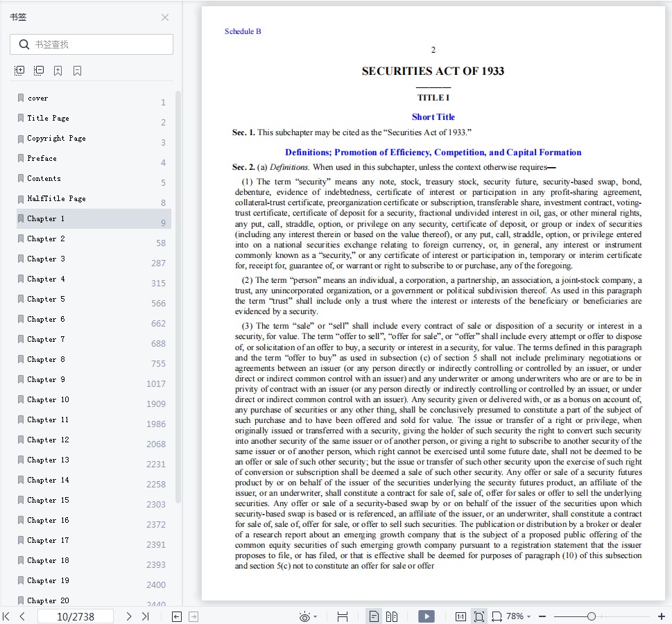The width and height of the screenshot is (672, 624).
Task: Click the 'Short Title' heading link
Action: pyautogui.click(x=433, y=117)
